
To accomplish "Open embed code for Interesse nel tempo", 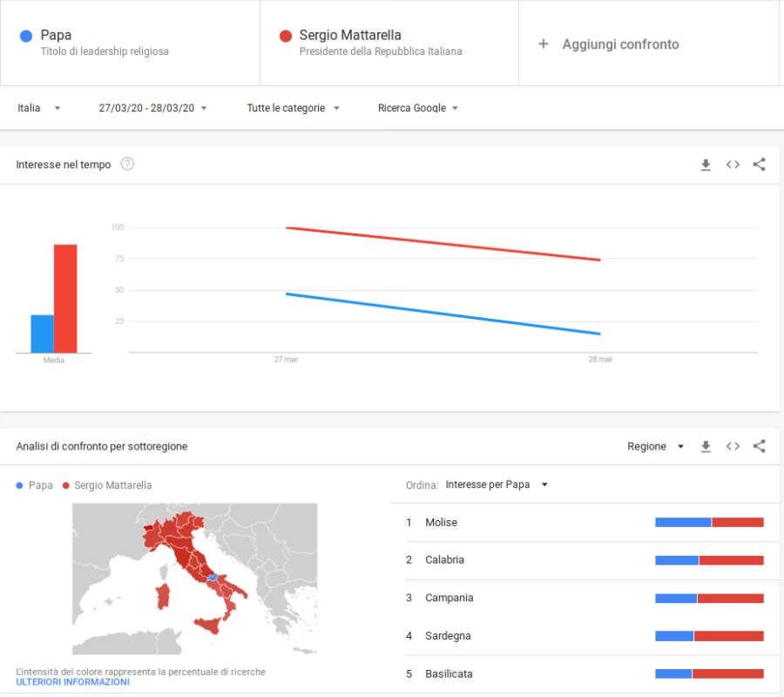I will 733,165.
